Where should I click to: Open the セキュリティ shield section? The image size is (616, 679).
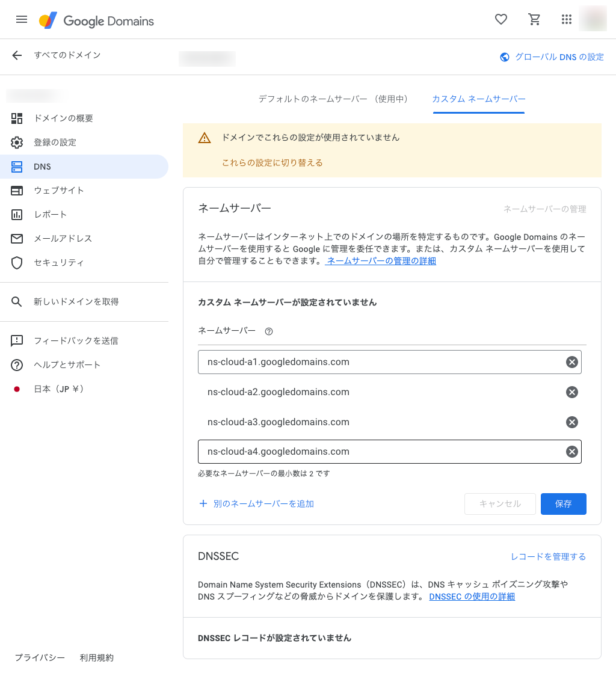pyautogui.click(x=58, y=263)
